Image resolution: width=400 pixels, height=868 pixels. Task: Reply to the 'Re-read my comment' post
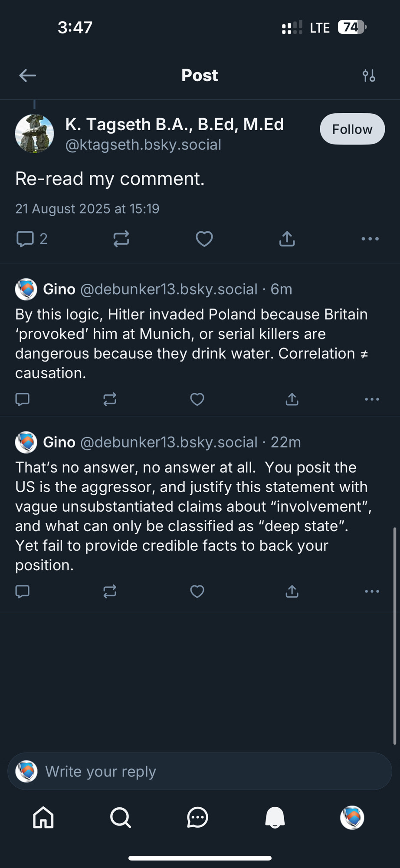[x=32, y=239]
